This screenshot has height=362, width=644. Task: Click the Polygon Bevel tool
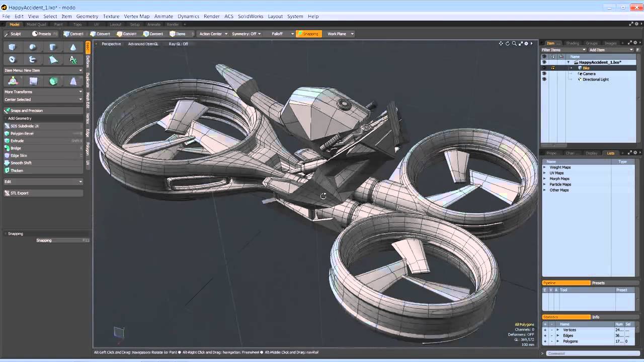point(43,133)
